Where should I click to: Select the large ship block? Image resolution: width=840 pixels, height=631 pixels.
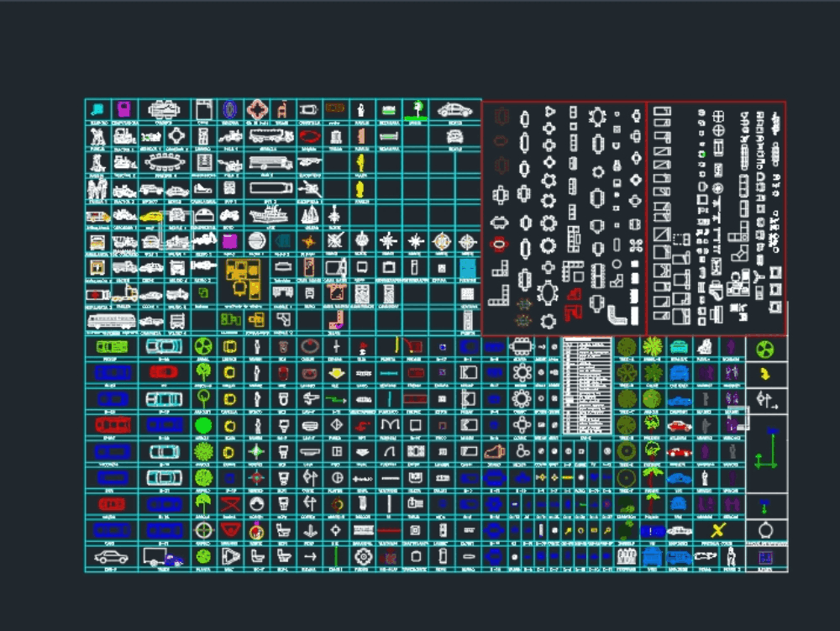tap(267, 216)
